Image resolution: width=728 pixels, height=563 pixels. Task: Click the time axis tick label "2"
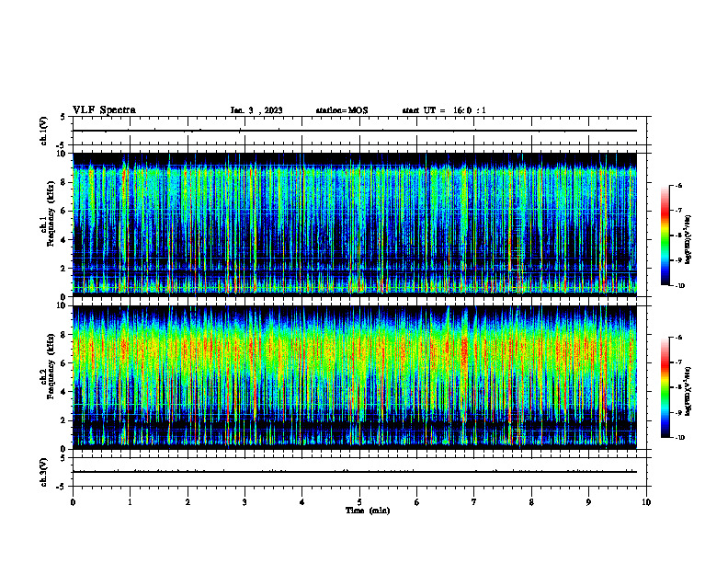tap(188, 502)
